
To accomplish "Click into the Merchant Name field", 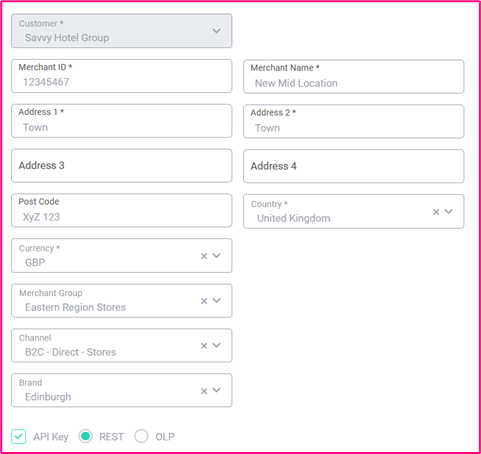I will coord(353,77).
